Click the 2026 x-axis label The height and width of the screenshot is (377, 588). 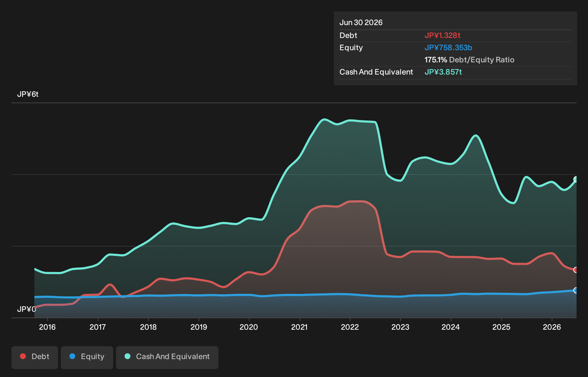click(552, 327)
